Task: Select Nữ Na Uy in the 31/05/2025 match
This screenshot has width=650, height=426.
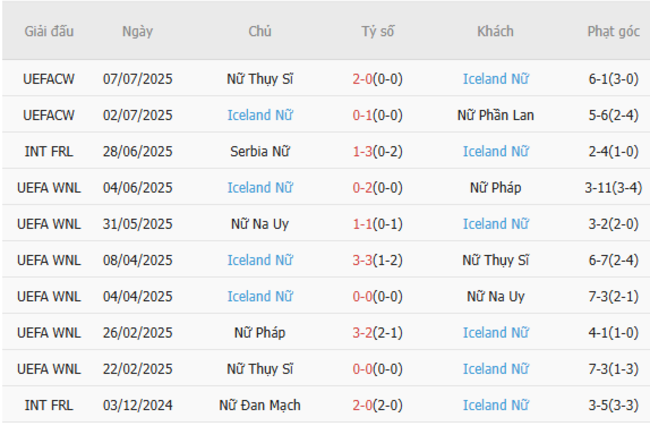Action: tap(260, 223)
